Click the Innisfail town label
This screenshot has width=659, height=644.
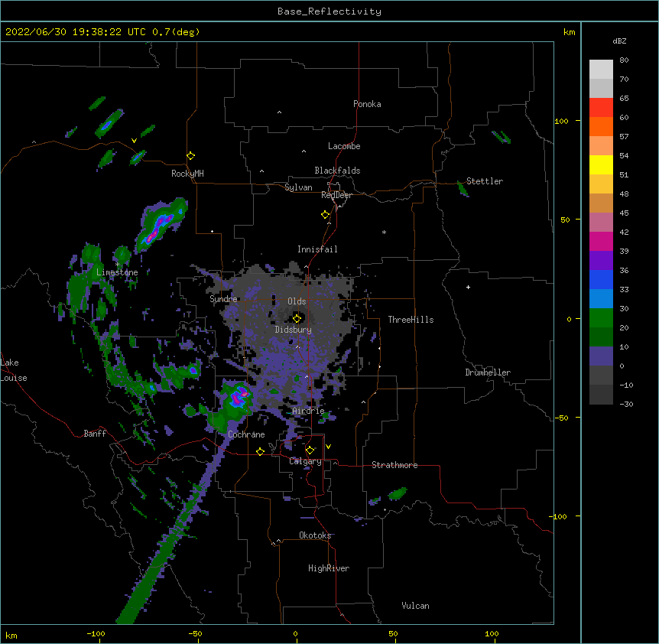(x=317, y=249)
